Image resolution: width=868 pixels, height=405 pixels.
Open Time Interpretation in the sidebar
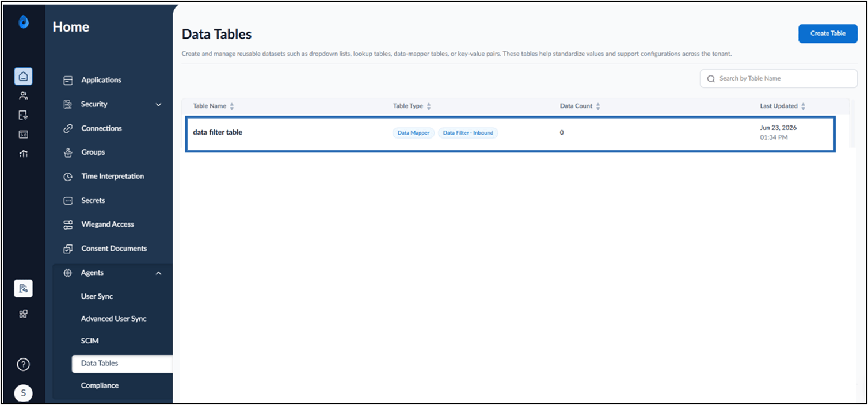(x=113, y=177)
